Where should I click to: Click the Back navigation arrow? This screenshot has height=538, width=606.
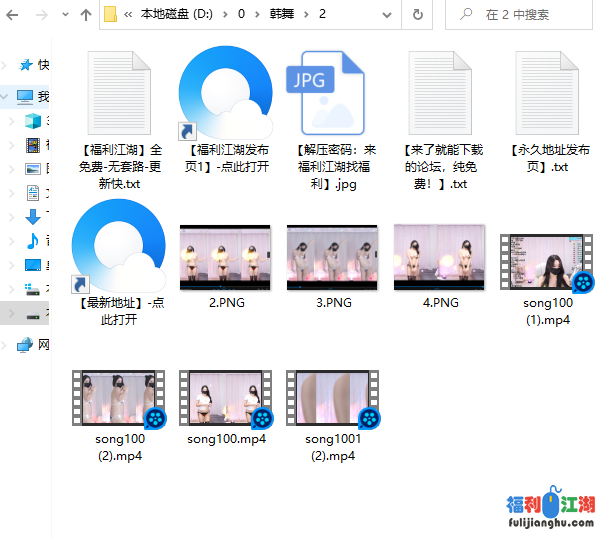click(x=13, y=15)
